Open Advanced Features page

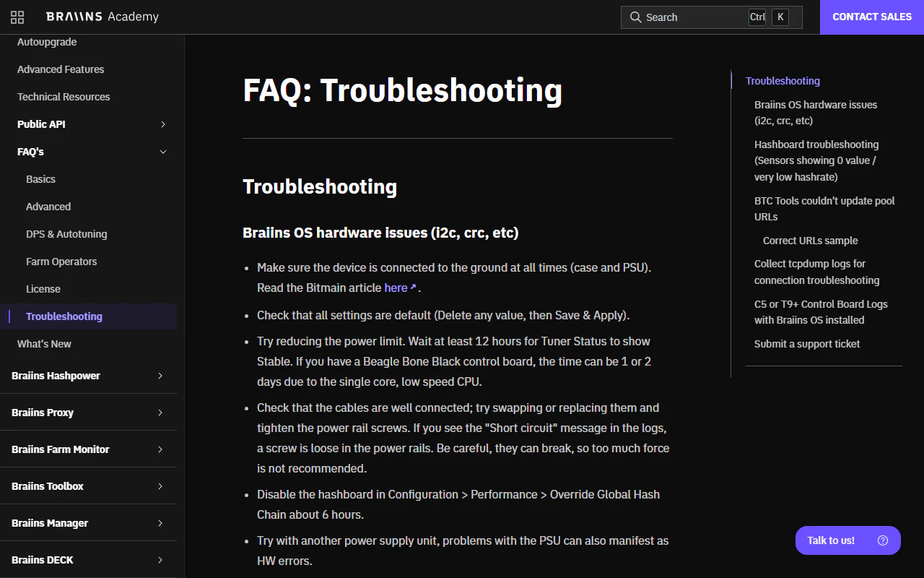click(x=61, y=69)
